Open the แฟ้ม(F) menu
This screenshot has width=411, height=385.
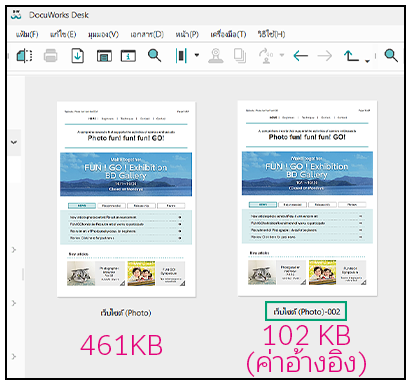pyautogui.click(x=27, y=34)
